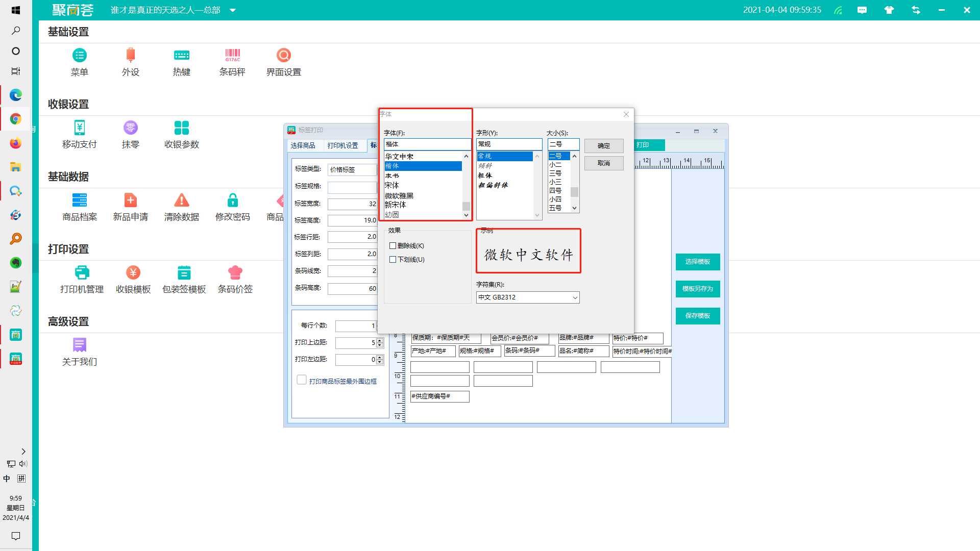The width and height of the screenshot is (980, 551).
Task: Open the 商品档案 product archive icon
Action: (79, 201)
